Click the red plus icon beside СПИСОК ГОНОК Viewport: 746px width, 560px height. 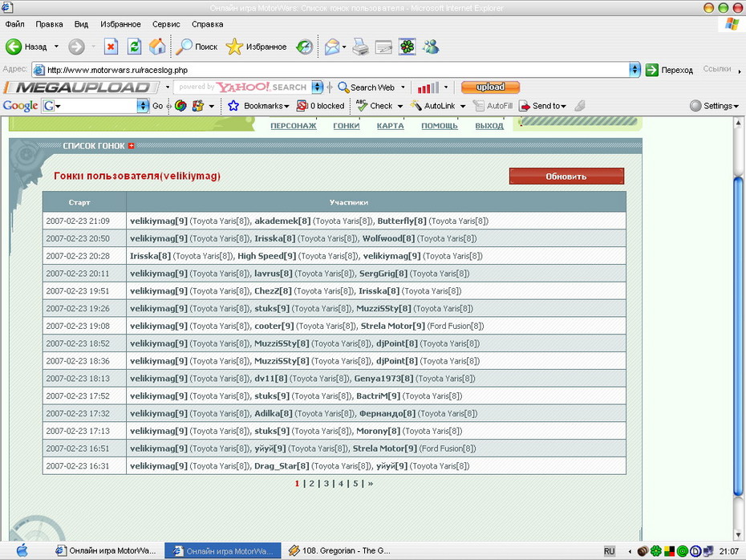(x=132, y=145)
